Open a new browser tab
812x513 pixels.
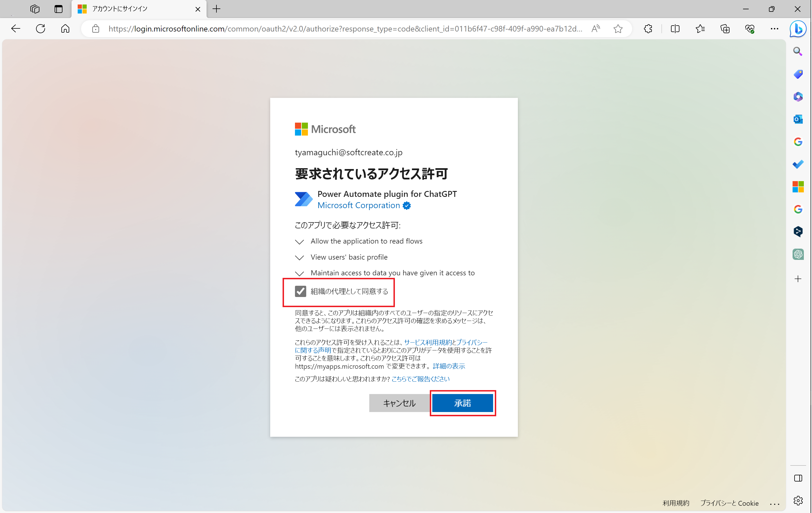[x=216, y=9]
